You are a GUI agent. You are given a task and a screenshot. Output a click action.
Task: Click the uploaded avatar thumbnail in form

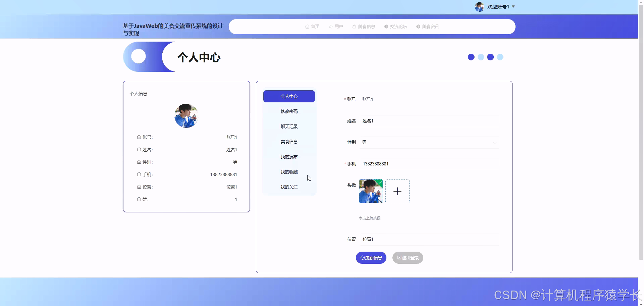pos(371,191)
